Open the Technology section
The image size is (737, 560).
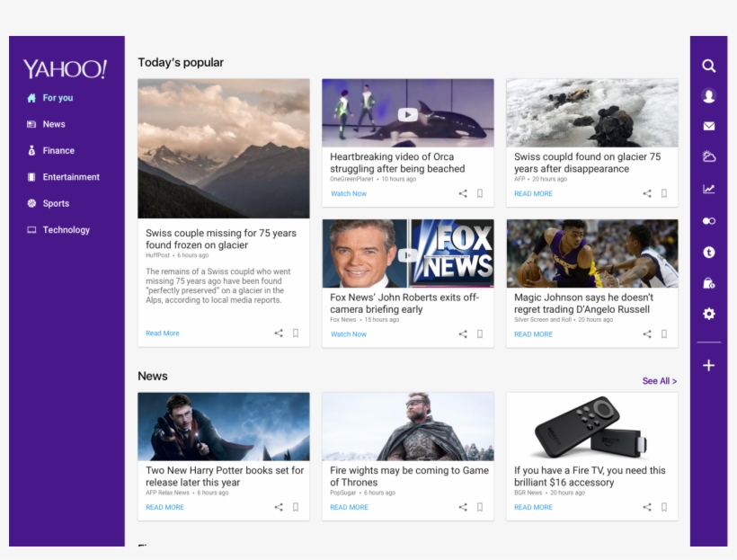[x=58, y=230]
